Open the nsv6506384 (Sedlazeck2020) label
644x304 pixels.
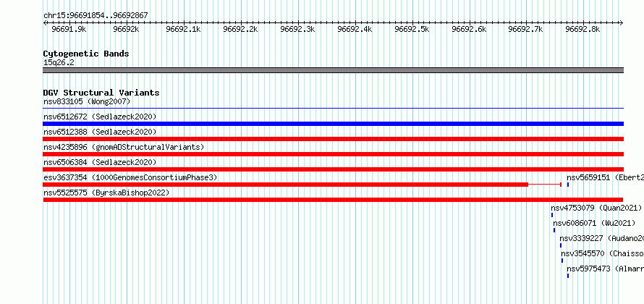tap(100, 162)
